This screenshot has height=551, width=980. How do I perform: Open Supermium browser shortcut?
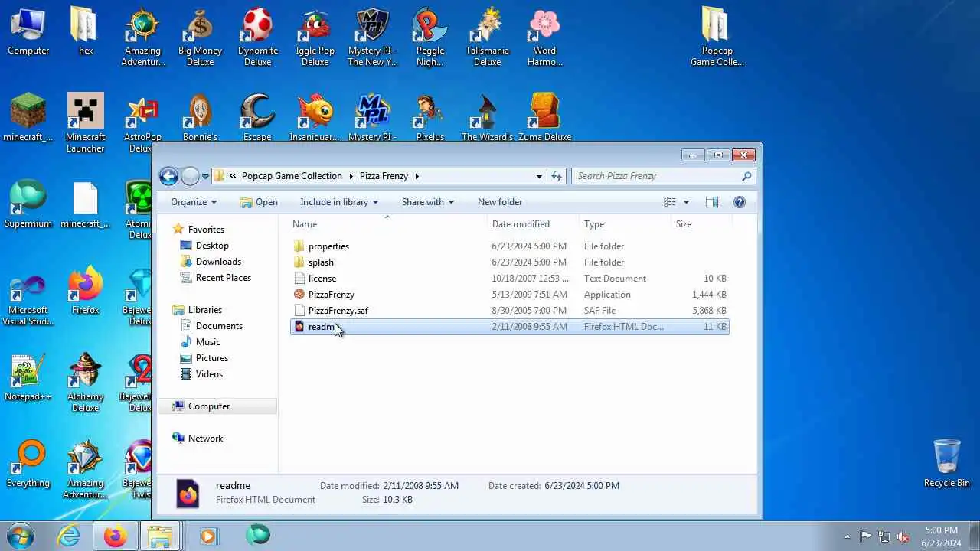click(28, 204)
